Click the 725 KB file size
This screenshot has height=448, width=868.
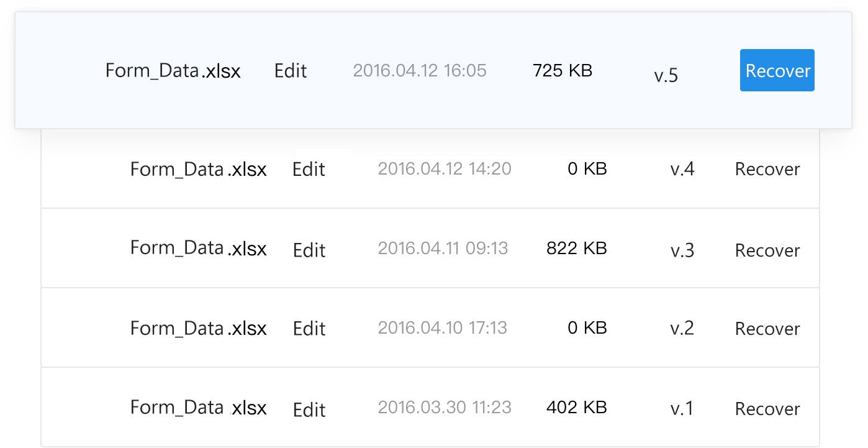[x=563, y=71]
